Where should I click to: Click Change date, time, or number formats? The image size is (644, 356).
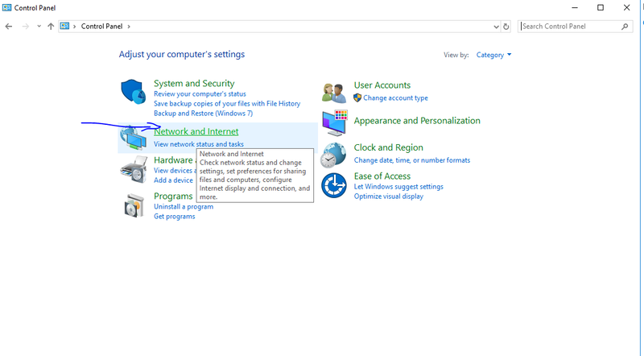[x=412, y=160]
